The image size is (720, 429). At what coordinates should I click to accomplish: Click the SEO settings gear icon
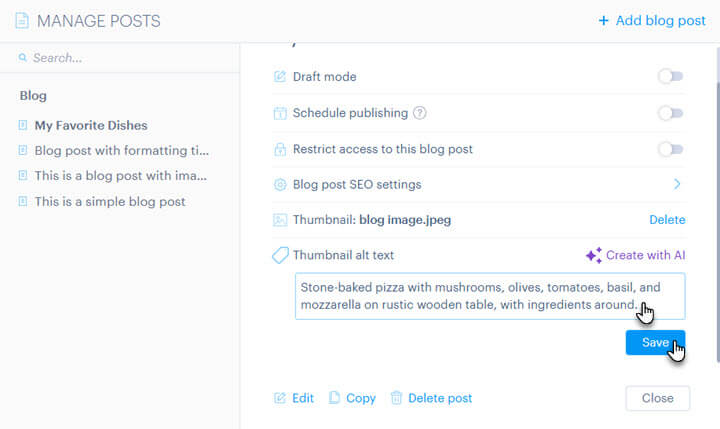pos(280,184)
